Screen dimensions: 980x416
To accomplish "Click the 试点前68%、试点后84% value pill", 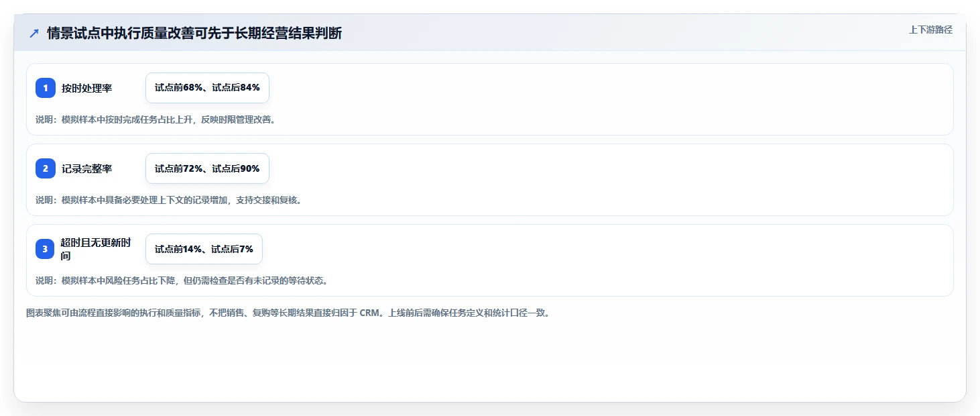I will [x=207, y=88].
